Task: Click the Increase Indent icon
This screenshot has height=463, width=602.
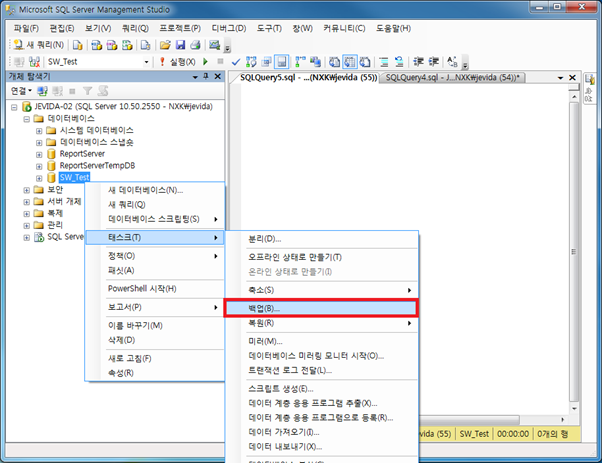Action: click(x=433, y=61)
